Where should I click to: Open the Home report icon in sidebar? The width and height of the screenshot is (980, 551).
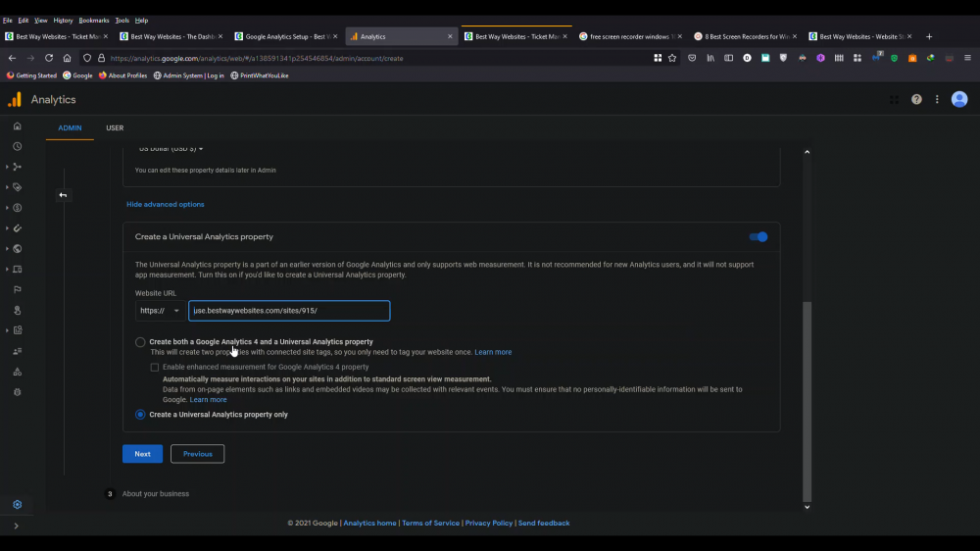[x=18, y=126]
